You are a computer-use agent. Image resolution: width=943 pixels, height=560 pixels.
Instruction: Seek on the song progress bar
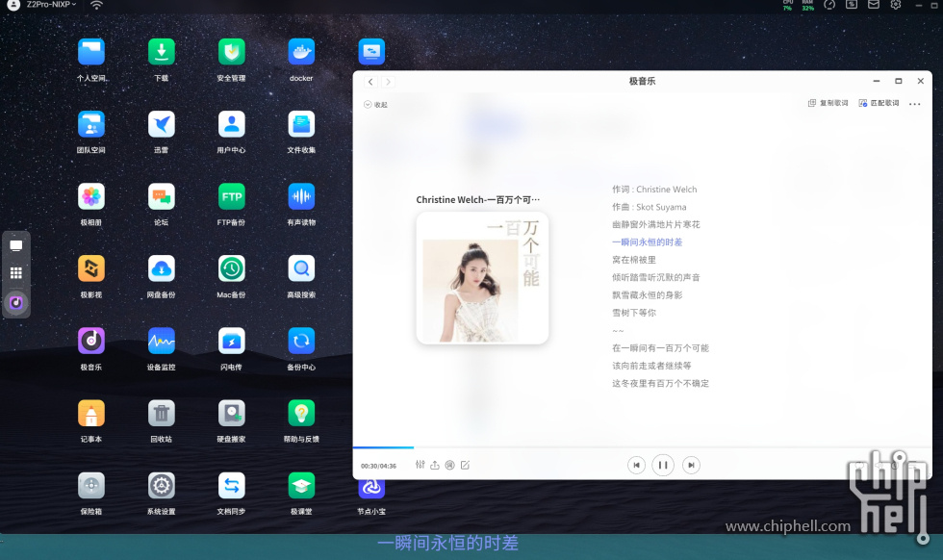(x=643, y=447)
